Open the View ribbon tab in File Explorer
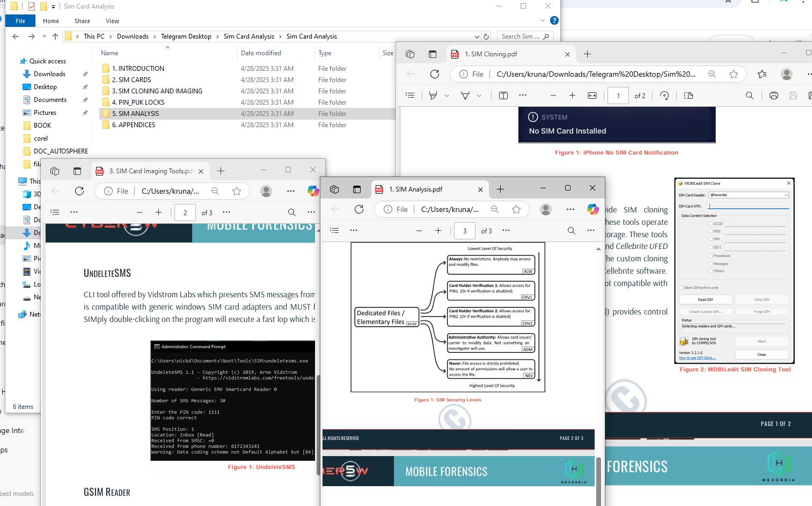 click(x=112, y=21)
